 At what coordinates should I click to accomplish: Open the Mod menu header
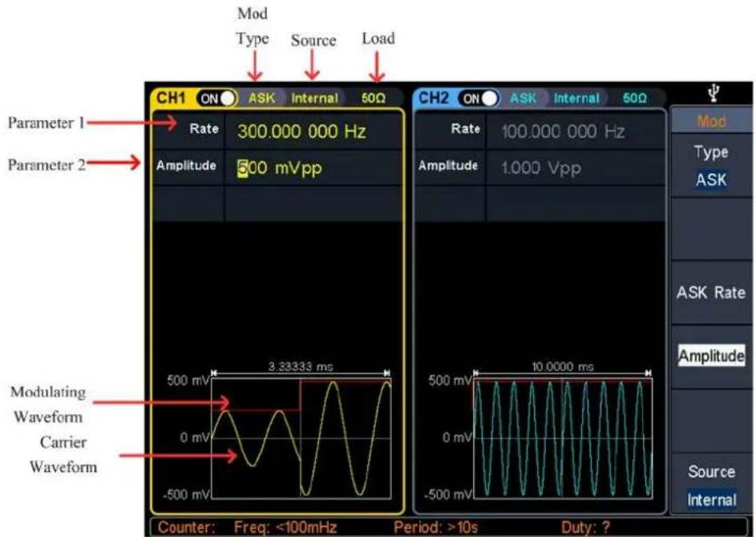point(711,120)
